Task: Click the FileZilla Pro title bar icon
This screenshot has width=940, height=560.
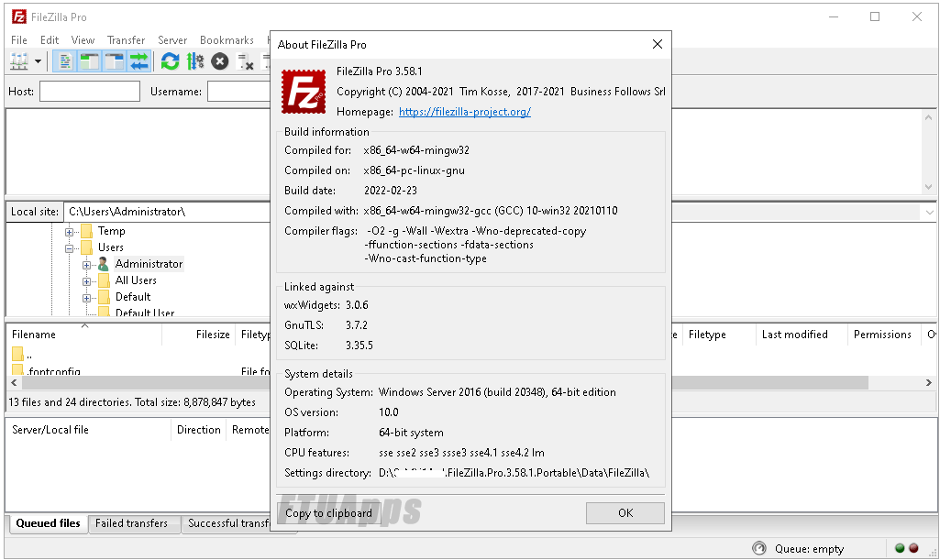Action: (x=19, y=16)
